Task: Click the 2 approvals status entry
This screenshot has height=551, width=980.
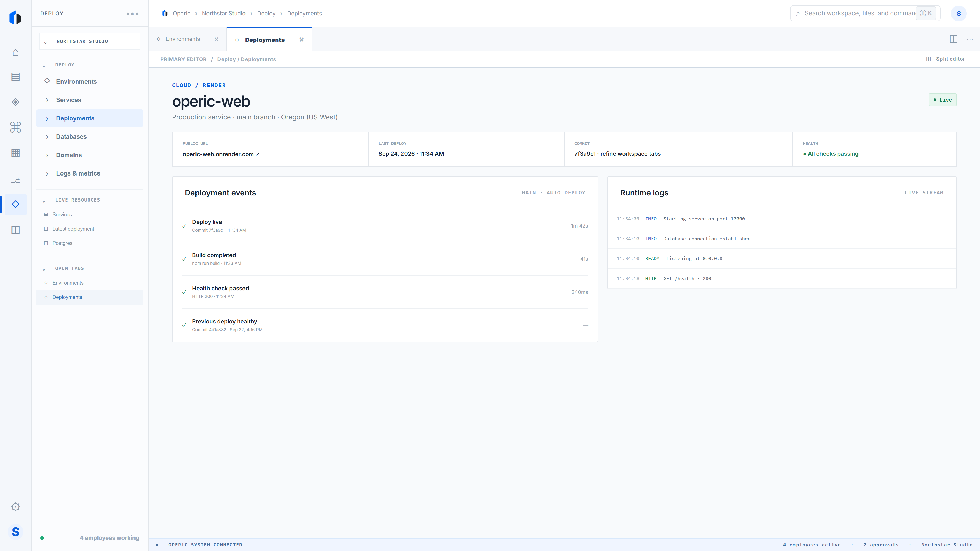Action: (881, 545)
